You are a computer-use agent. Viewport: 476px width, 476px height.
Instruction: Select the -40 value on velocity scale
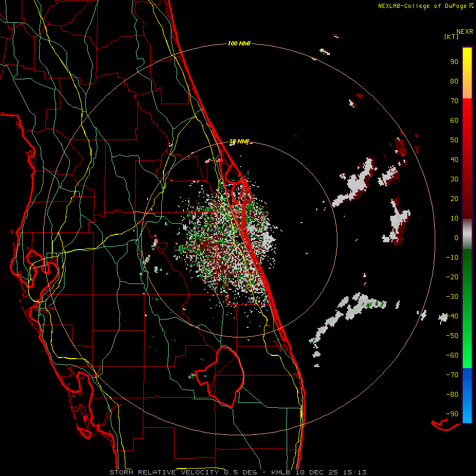452,316
